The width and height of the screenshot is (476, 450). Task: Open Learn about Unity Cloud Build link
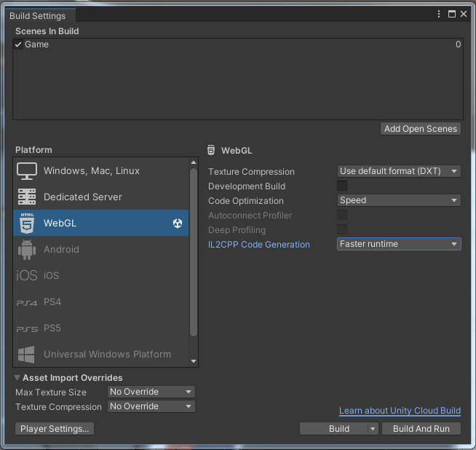400,411
